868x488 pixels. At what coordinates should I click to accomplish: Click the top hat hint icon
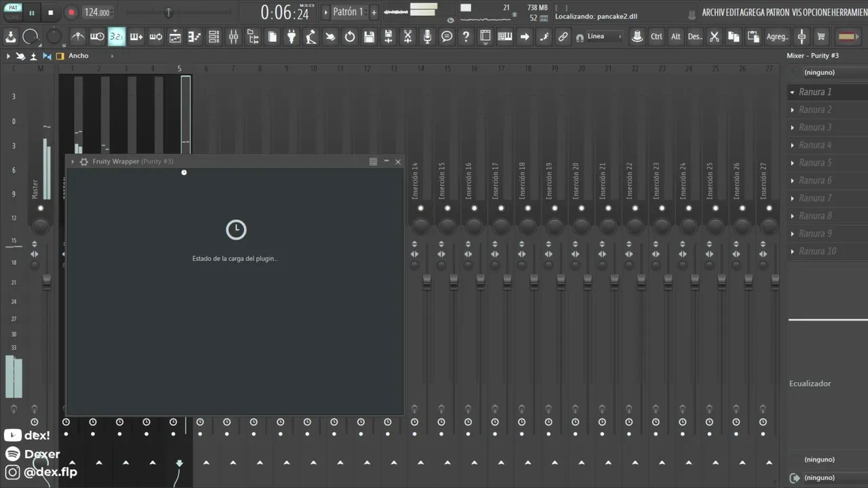tap(637, 37)
